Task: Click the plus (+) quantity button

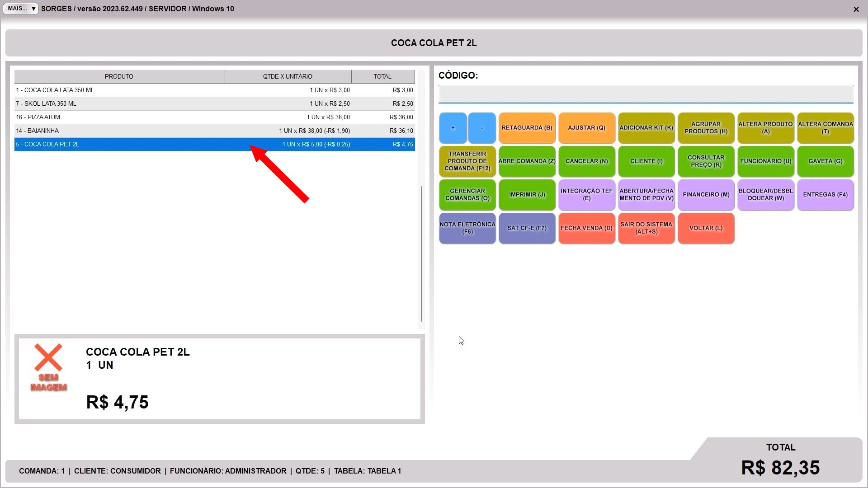Action: pyautogui.click(x=453, y=128)
